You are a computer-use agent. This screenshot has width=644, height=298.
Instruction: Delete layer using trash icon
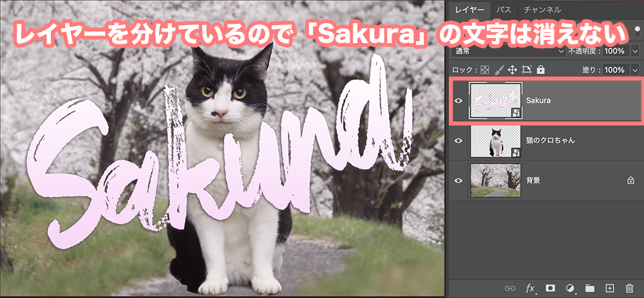pos(629,288)
